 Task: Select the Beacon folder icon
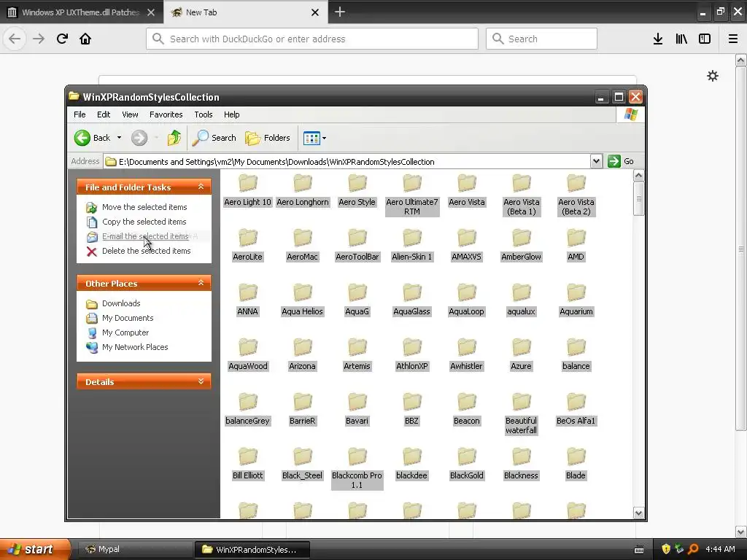click(x=467, y=402)
